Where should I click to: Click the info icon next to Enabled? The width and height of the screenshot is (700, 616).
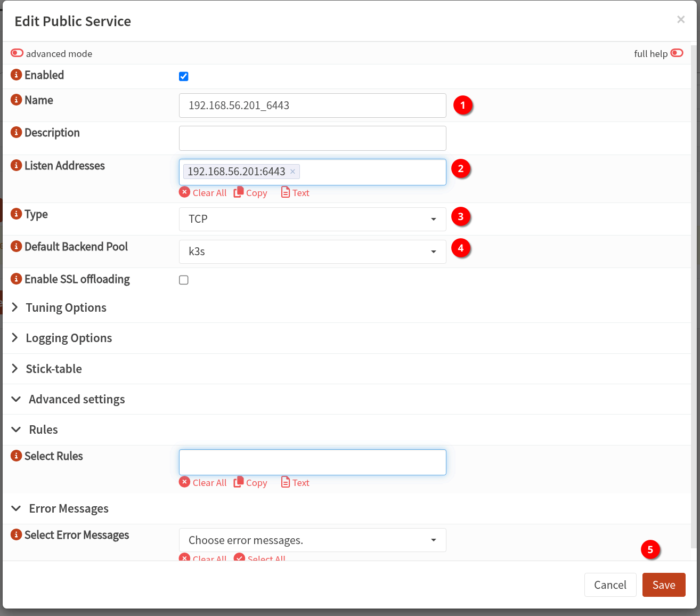(x=17, y=75)
